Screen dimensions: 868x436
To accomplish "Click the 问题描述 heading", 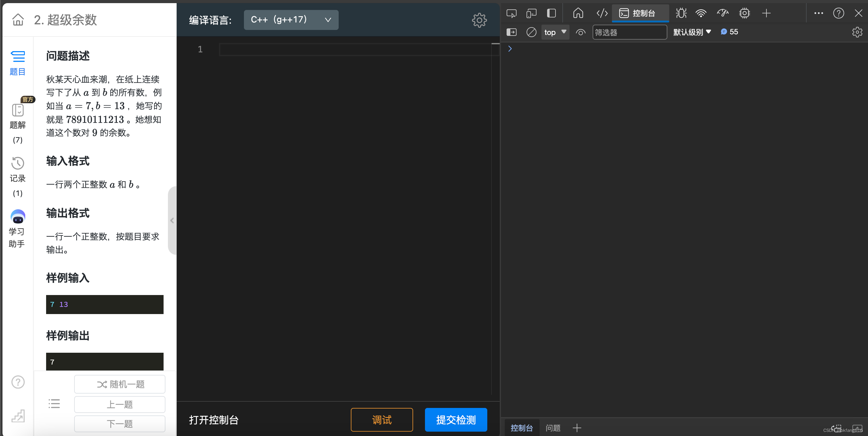I will pos(68,56).
